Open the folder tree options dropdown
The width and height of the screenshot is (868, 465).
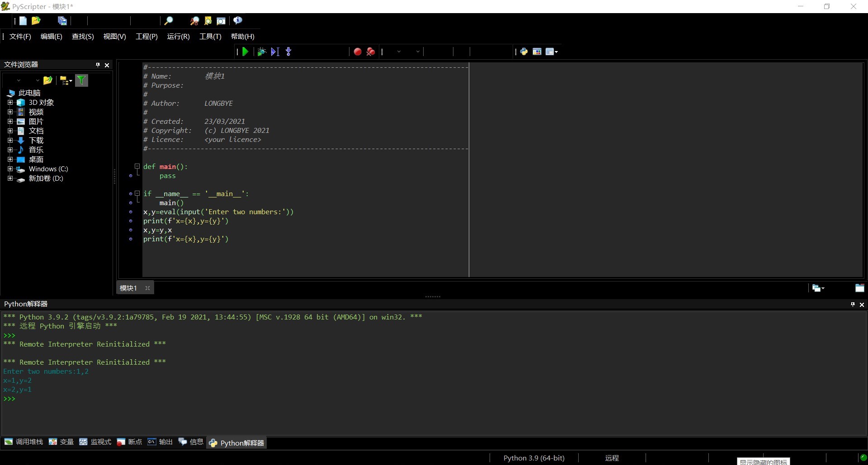[66, 80]
